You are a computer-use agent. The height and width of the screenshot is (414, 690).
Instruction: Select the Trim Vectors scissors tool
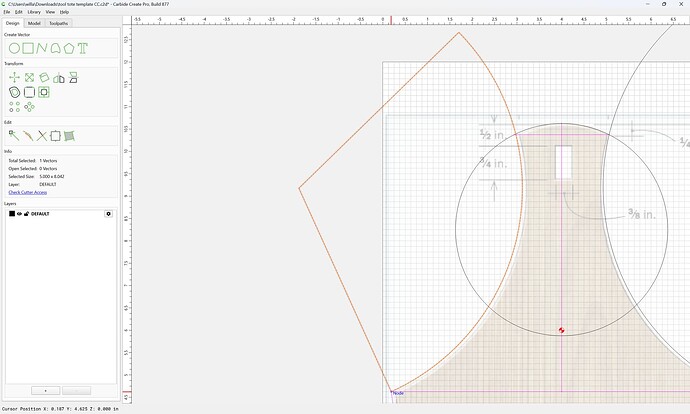coord(42,136)
